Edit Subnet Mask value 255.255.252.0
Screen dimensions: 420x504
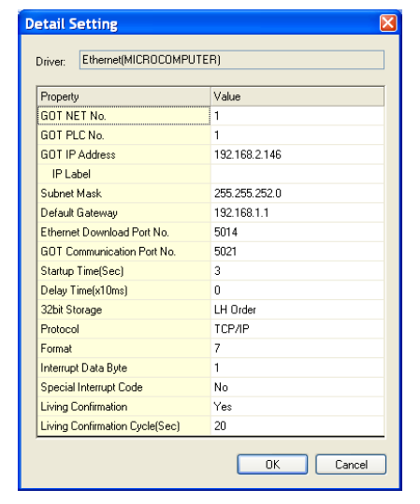point(297,194)
